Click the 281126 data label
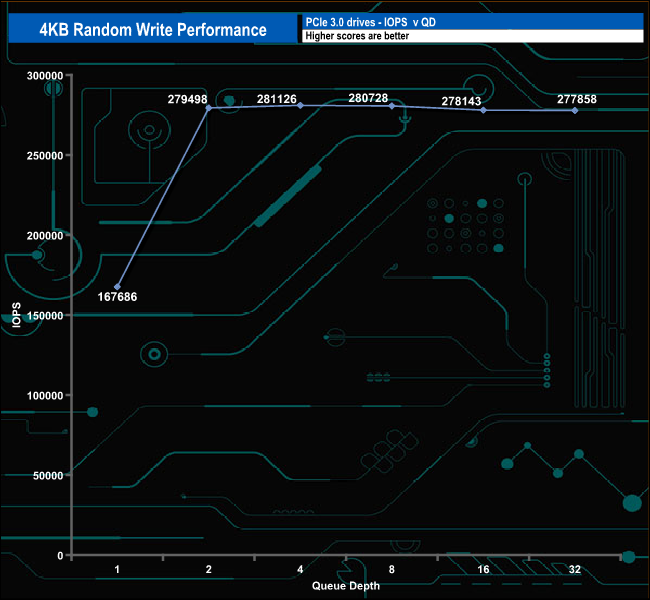Image resolution: width=650 pixels, height=600 pixels. pos(276,99)
